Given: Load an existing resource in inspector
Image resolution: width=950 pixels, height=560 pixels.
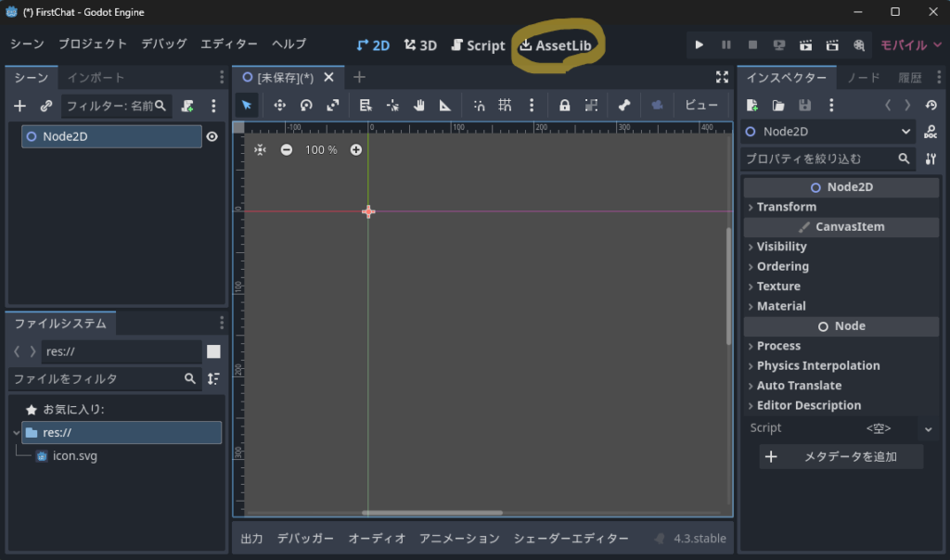Looking at the screenshot, I should [x=778, y=106].
